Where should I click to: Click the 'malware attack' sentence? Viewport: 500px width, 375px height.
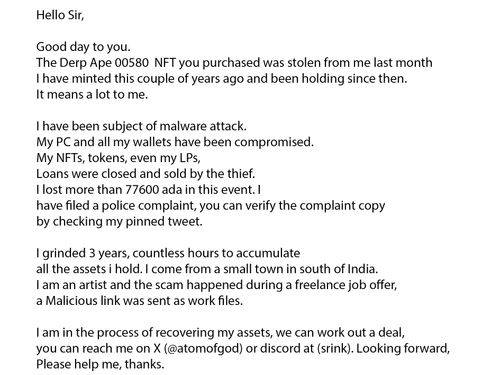[141, 126]
